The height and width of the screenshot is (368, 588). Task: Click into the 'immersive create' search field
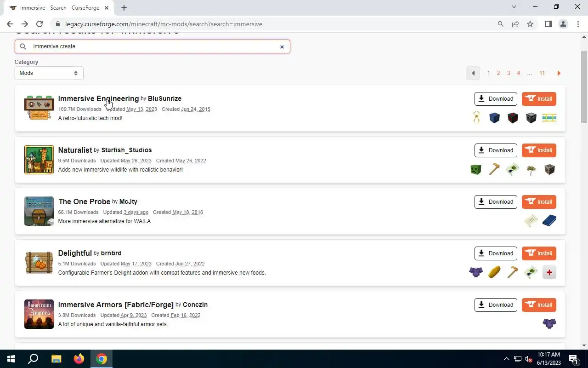(152, 46)
